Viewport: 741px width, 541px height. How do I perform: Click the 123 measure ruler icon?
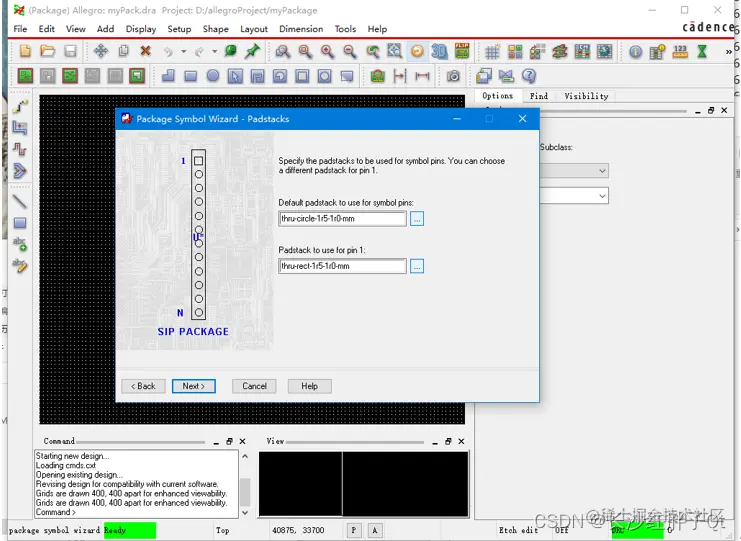click(x=680, y=51)
